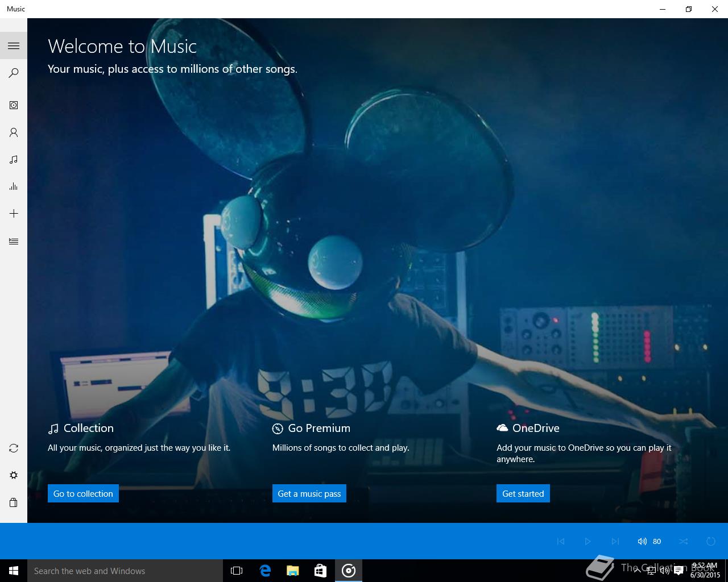This screenshot has width=728, height=582.
Task: Open the volume control at 80
Action: [649, 542]
